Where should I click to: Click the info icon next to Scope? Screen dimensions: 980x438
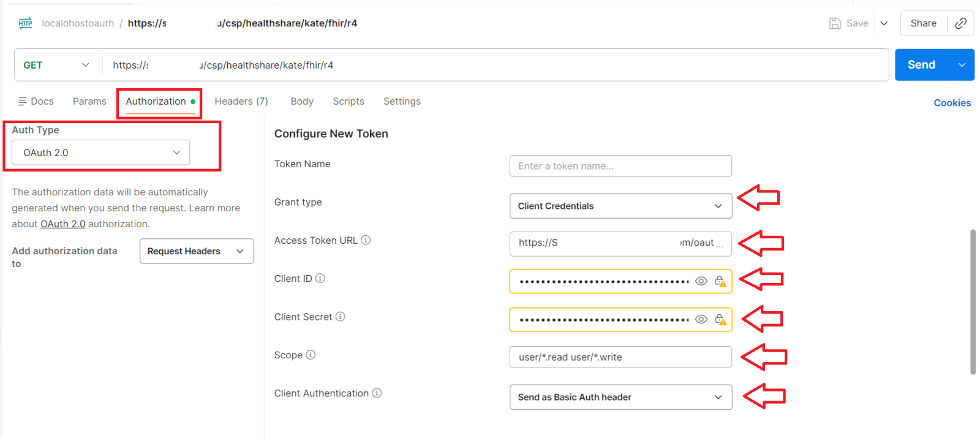click(x=311, y=355)
